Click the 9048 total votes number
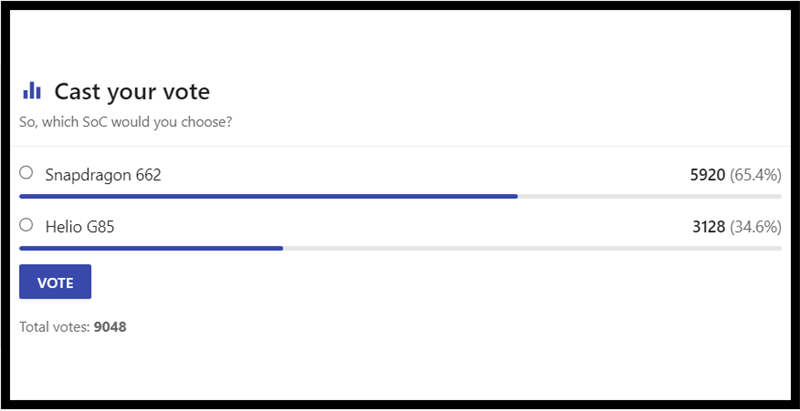This screenshot has width=800, height=411. point(110,327)
